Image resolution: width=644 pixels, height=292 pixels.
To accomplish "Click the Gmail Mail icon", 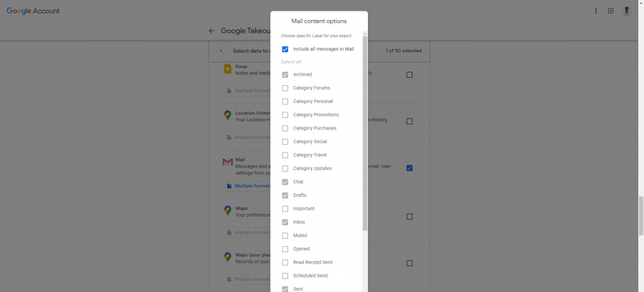I will point(228,162).
